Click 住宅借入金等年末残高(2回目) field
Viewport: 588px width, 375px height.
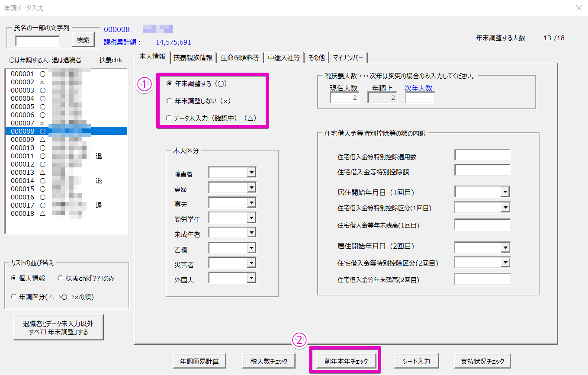coord(482,279)
